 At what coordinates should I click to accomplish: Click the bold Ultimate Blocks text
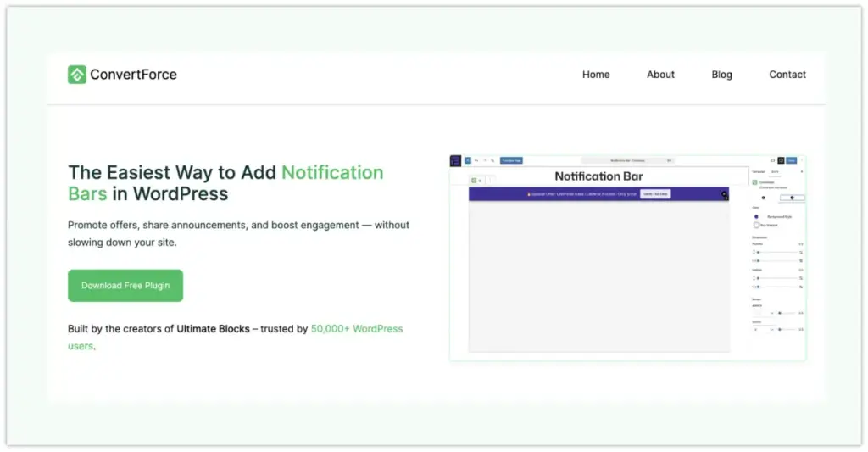(213, 329)
